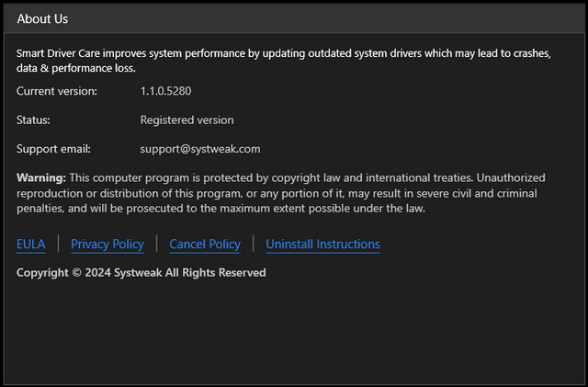The width and height of the screenshot is (588, 387).
Task: Click the support@systweak.com email address
Action: [200, 148]
